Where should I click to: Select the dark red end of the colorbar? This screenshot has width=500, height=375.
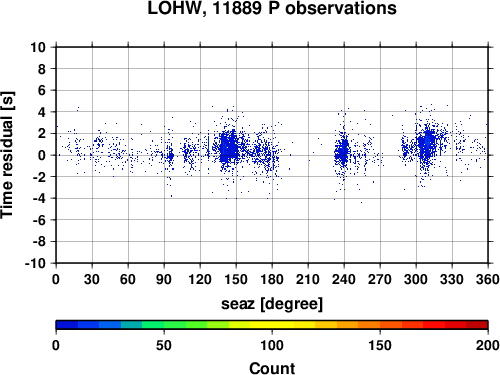[477, 325]
